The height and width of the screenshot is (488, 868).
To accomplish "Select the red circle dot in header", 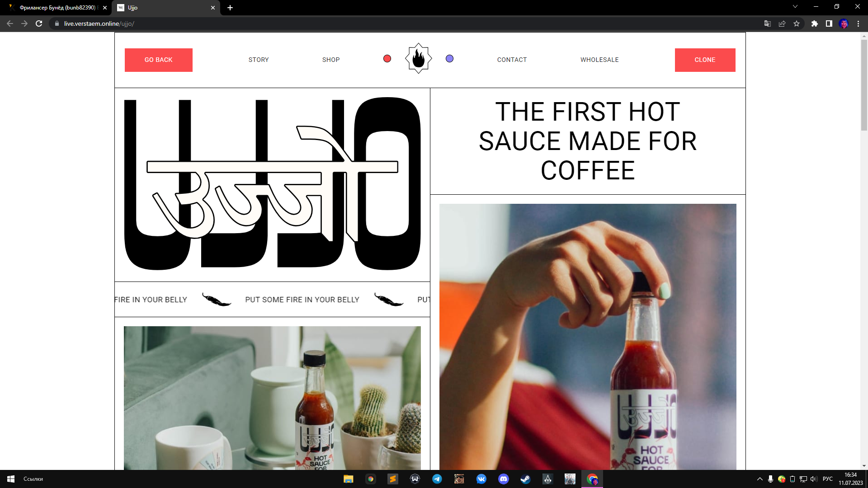I will point(387,59).
